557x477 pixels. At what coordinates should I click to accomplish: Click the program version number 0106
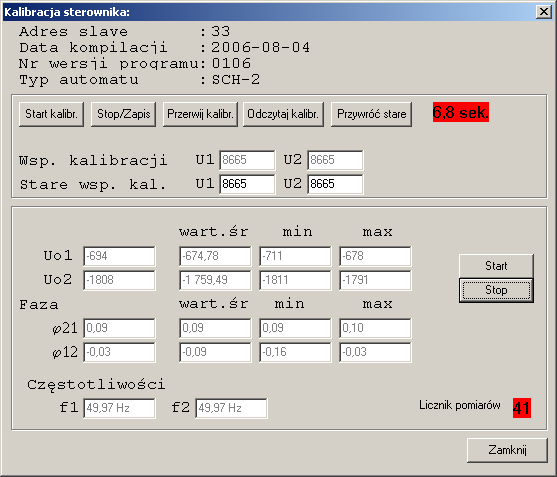[x=231, y=64]
